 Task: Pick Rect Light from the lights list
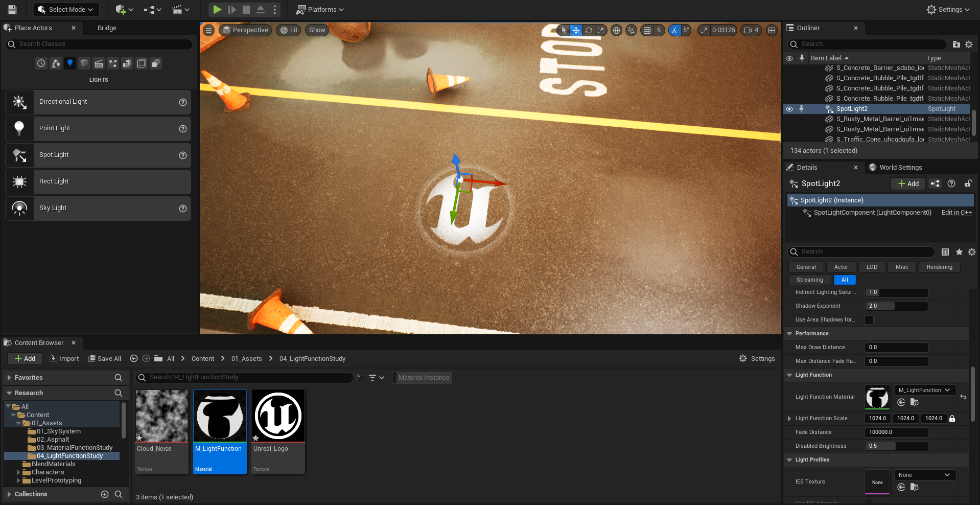pos(98,181)
